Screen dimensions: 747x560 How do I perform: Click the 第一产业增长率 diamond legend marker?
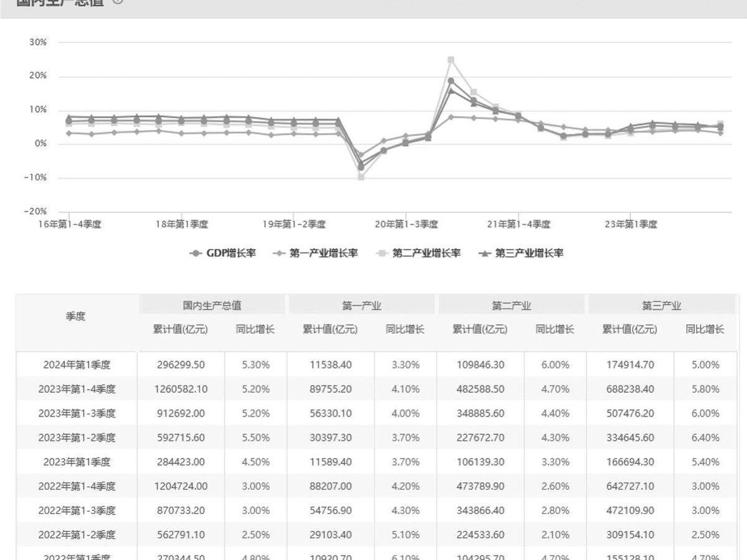pyautogui.click(x=280, y=253)
